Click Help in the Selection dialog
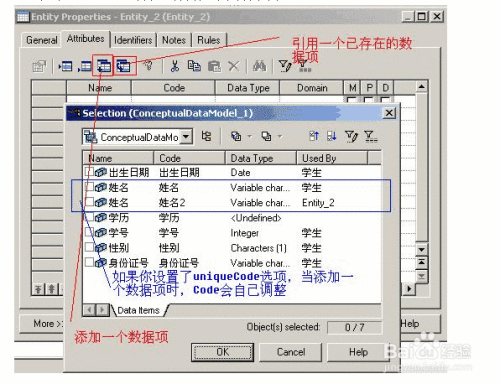The width and height of the screenshot is (500, 384). [358, 352]
